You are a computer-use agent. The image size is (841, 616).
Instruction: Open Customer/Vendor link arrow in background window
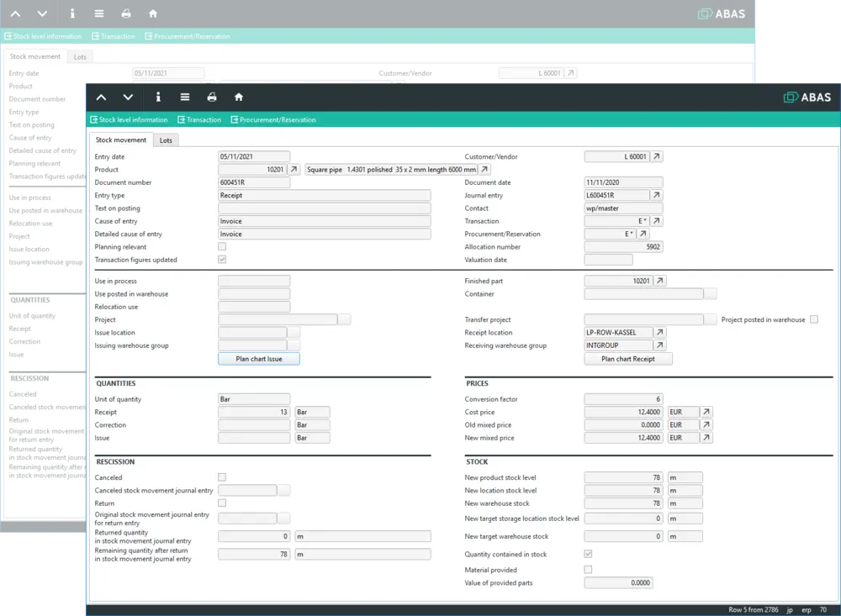point(571,73)
